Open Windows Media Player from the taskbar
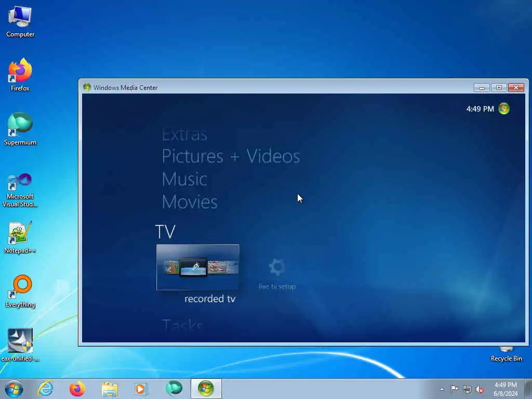The height and width of the screenshot is (399, 532). [141, 389]
